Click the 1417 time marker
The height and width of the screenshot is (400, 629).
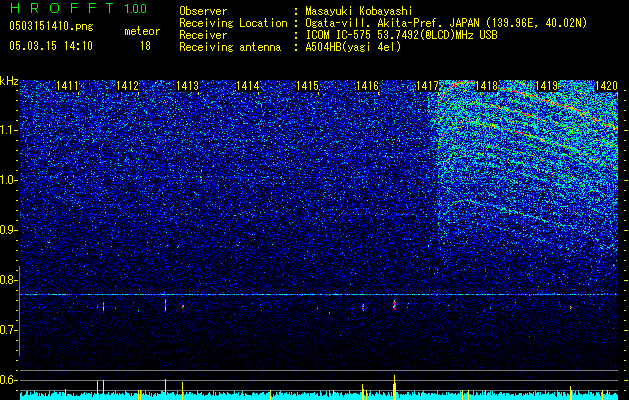tap(427, 86)
